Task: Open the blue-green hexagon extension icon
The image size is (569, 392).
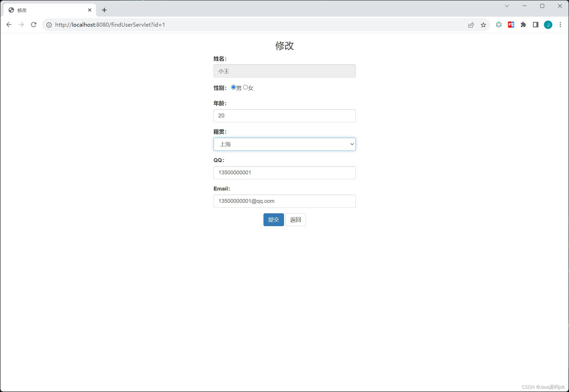Action: point(499,25)
